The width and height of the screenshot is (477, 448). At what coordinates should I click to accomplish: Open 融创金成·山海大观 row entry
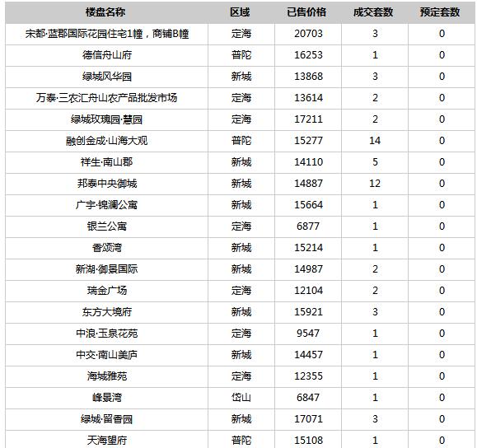107,141
